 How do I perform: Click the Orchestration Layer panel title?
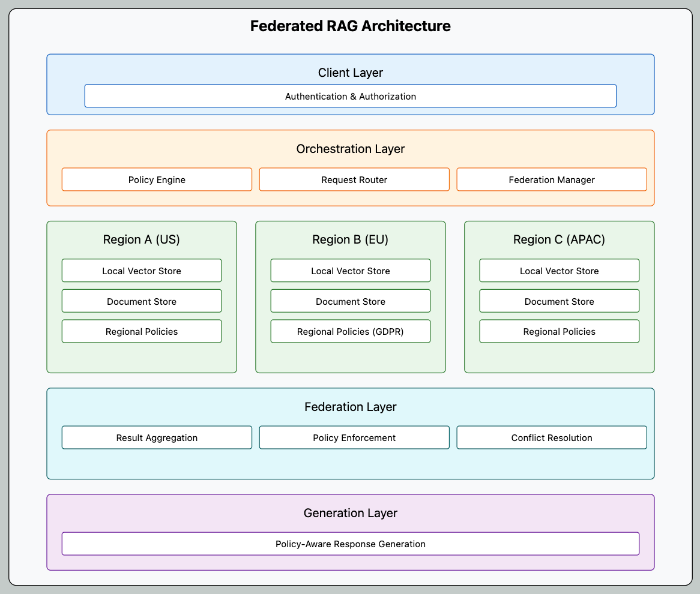click(x=351, y=149)
